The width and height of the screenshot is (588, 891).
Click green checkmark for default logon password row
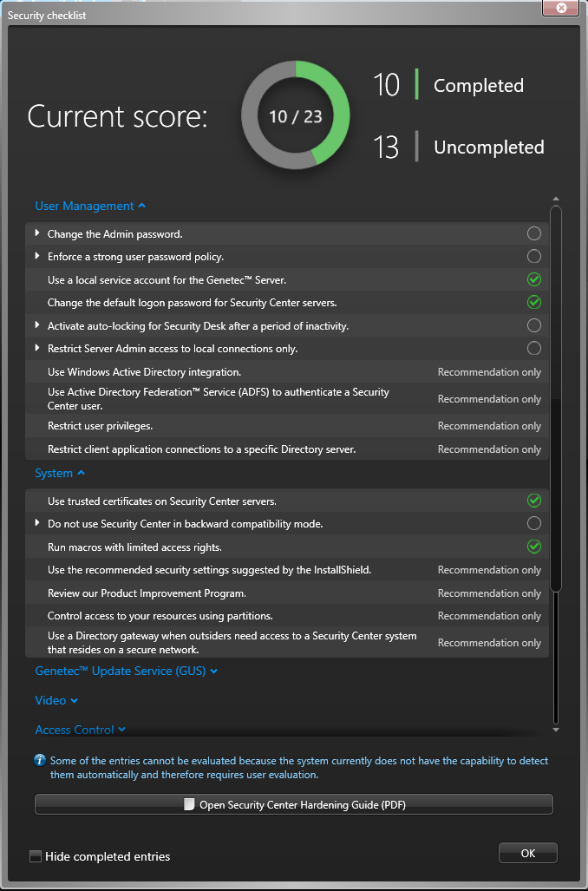point(534,302)
